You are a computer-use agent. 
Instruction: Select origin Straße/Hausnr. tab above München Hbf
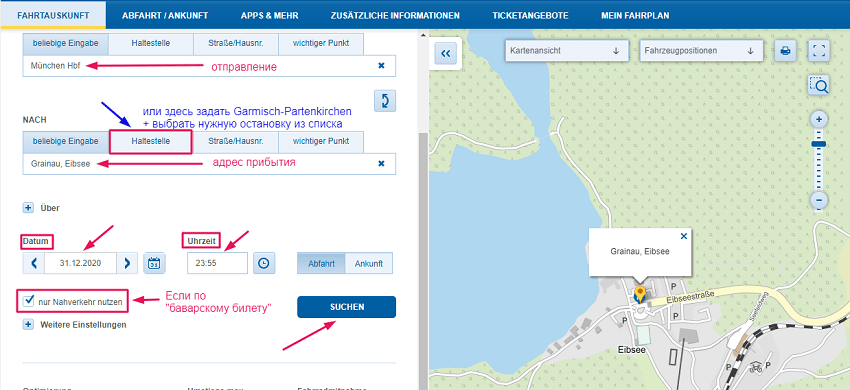point(236,43)
